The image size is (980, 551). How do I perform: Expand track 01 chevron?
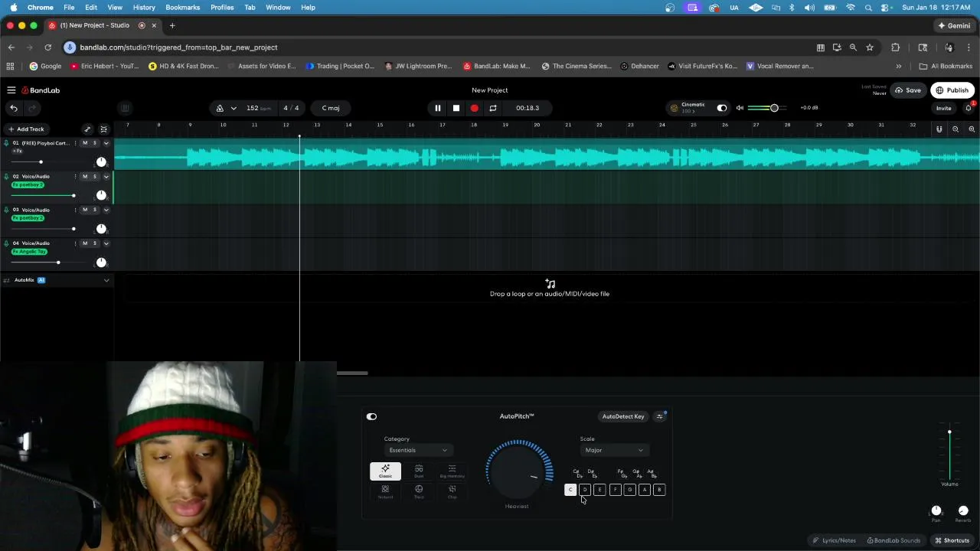point(106,143)
